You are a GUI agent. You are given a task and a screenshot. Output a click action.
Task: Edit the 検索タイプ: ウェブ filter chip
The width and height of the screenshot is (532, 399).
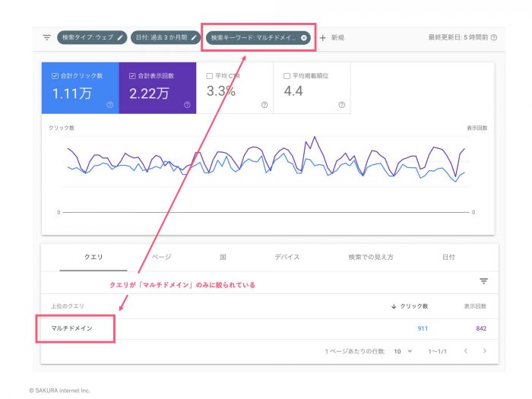coord(92,37)
